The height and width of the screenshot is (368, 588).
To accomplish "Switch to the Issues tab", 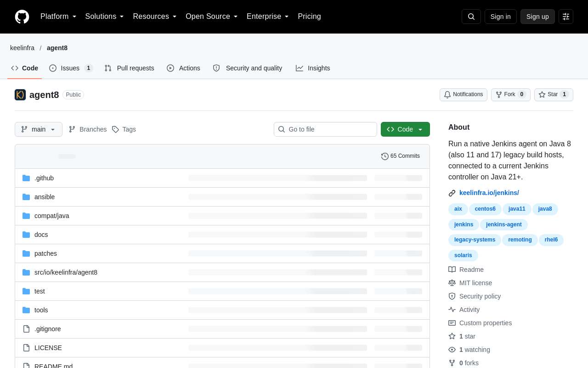I will [71, 68].
